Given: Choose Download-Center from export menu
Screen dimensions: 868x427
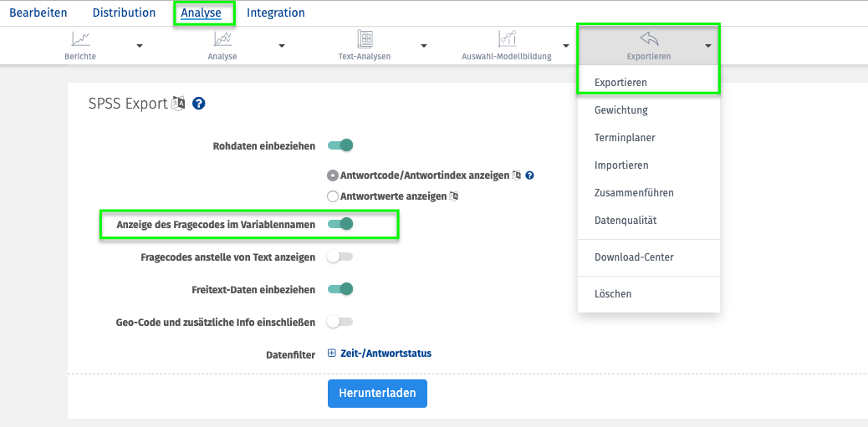Looking at the screenshot, I should point(634,257).
